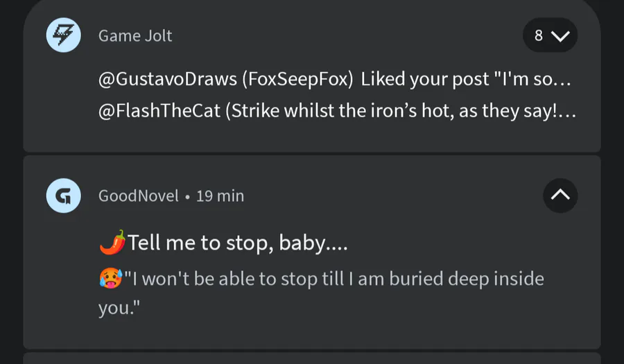Viewport: 624px width, 364px height.
Task: Open the 'I won't be able to stop' body text
Action: [x=321, y=293]
